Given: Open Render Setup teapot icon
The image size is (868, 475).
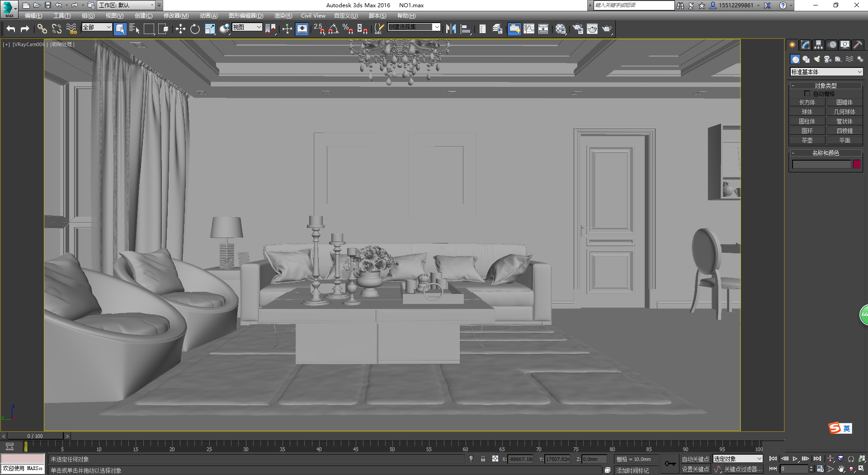Looking at the screenshot, I should (578, 29).
